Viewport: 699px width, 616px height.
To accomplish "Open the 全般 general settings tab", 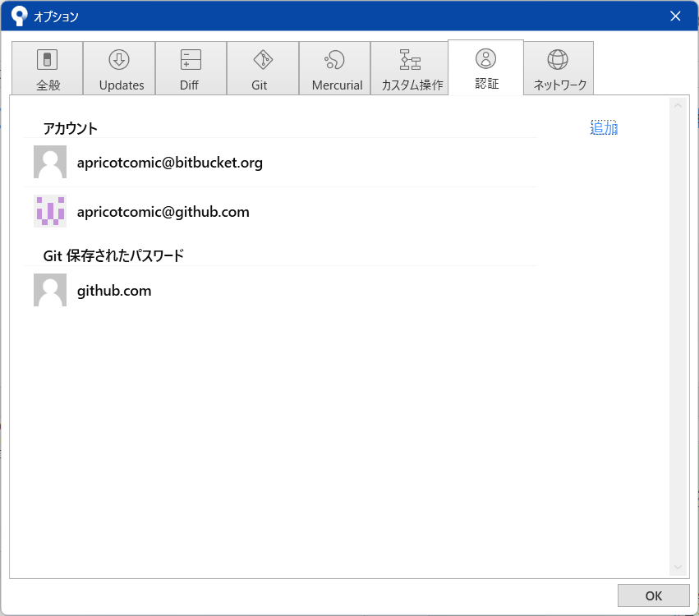I will click(48, 68).
